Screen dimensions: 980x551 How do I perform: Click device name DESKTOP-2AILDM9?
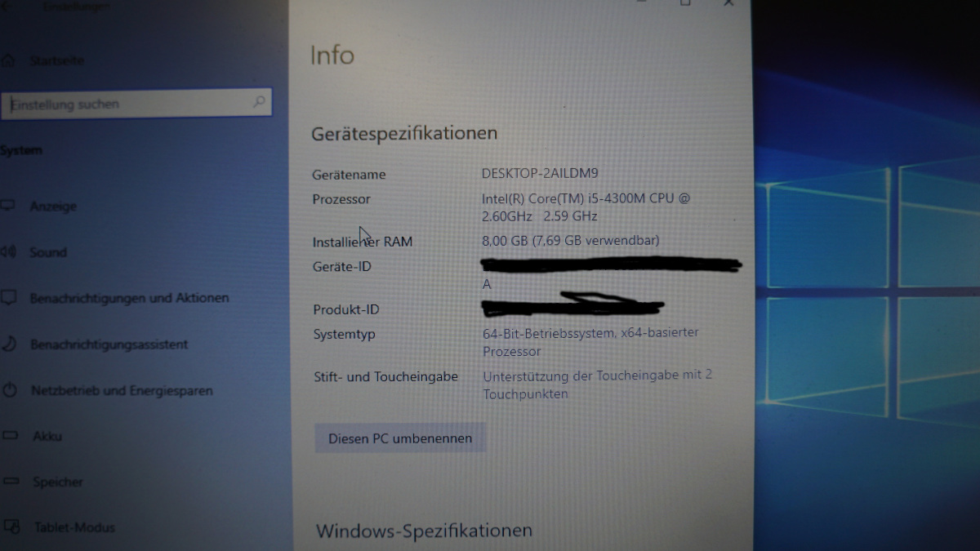point(540,173)
